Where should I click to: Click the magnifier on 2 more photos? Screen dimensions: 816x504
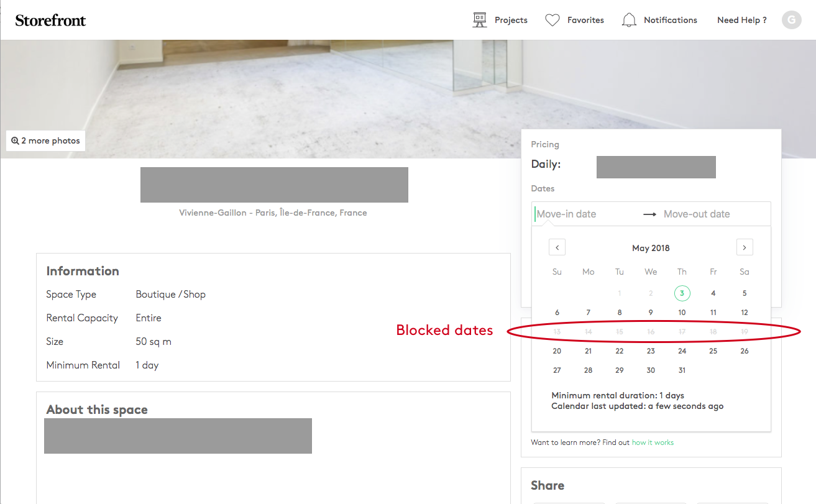[15, 140]
